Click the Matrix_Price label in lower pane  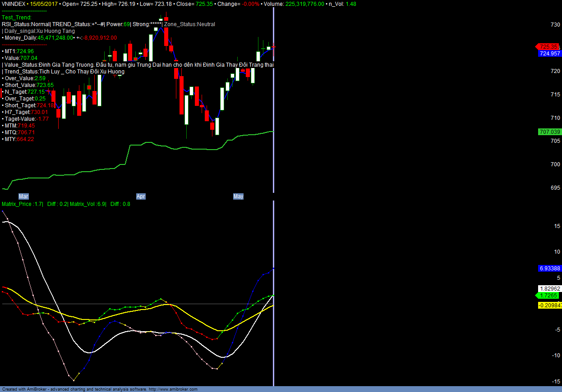(17, 204)
